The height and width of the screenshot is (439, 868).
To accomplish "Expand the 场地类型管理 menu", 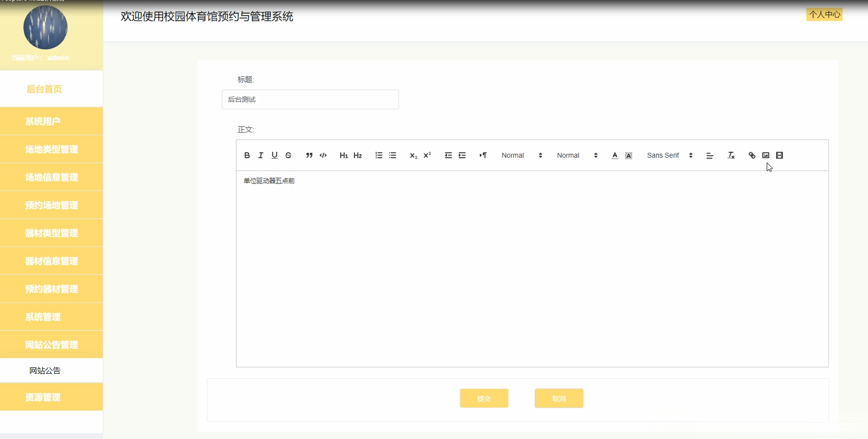I will tap(51, 149).
